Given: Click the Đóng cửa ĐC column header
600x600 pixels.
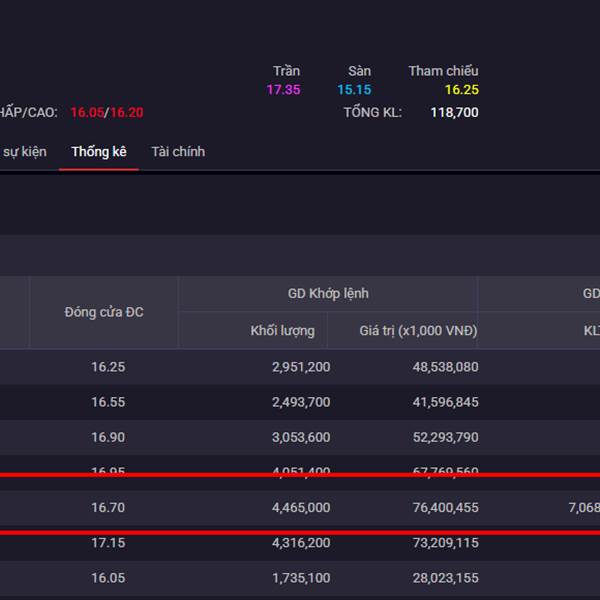Looking at the screenshot, I should [104, 312].
